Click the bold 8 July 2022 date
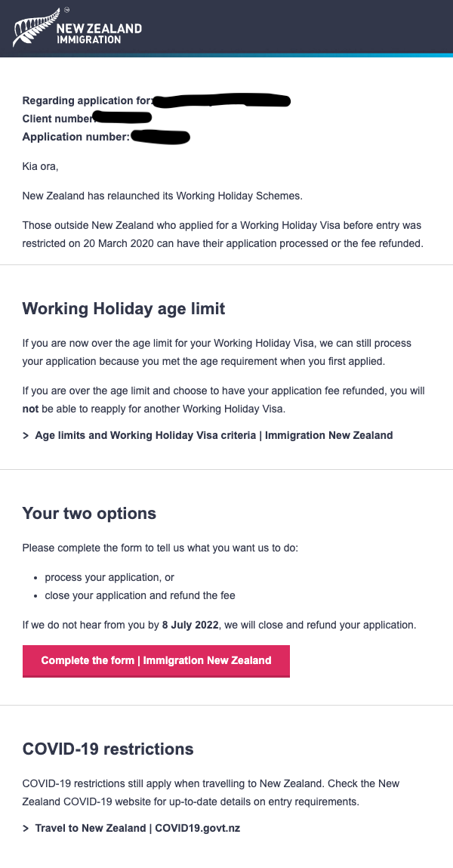This screenshot has height=868, width=453. [x=190, y=626]
